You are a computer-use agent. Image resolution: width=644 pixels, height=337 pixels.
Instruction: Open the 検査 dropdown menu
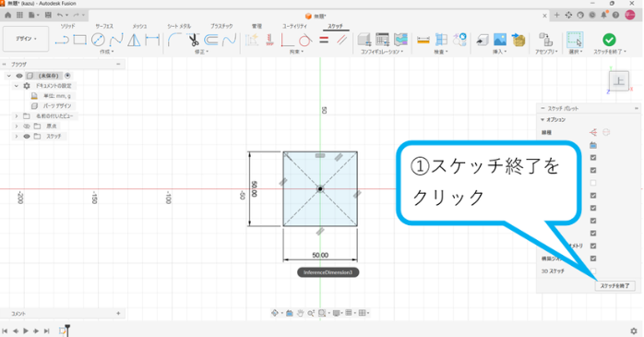click(441, 52)
